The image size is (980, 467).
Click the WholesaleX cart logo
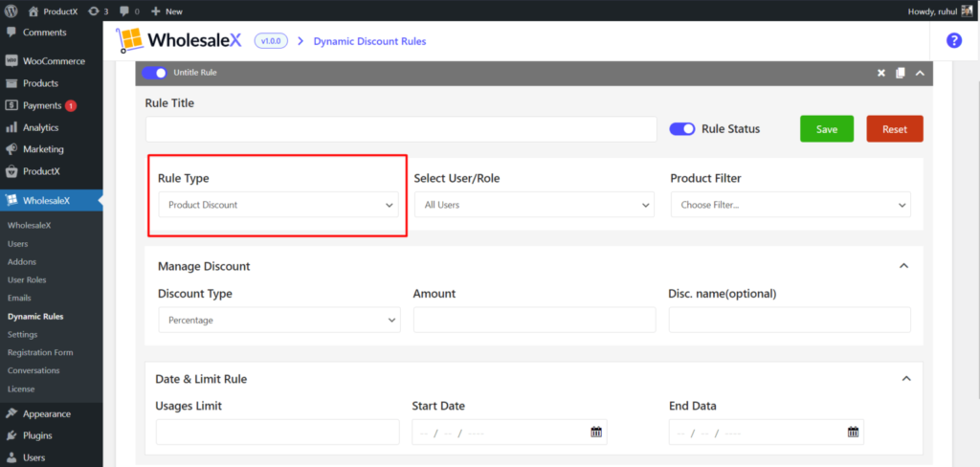click(x=129, y=40)
